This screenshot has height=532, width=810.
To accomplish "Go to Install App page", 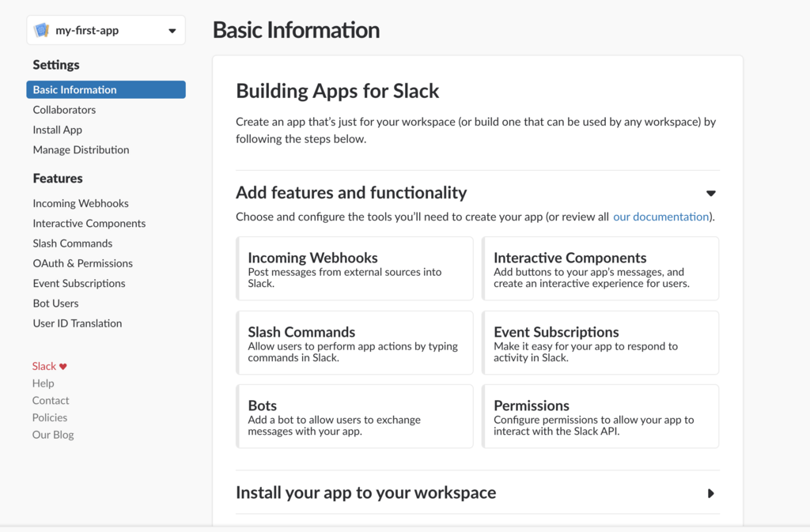I will coord(57,130).
